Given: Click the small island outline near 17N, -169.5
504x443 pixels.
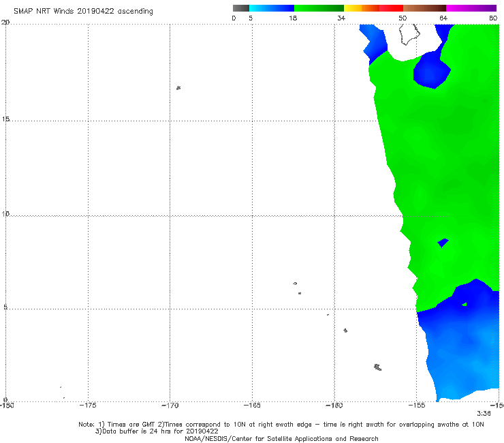Looking at the screenshot, I should tap(178, 87).
